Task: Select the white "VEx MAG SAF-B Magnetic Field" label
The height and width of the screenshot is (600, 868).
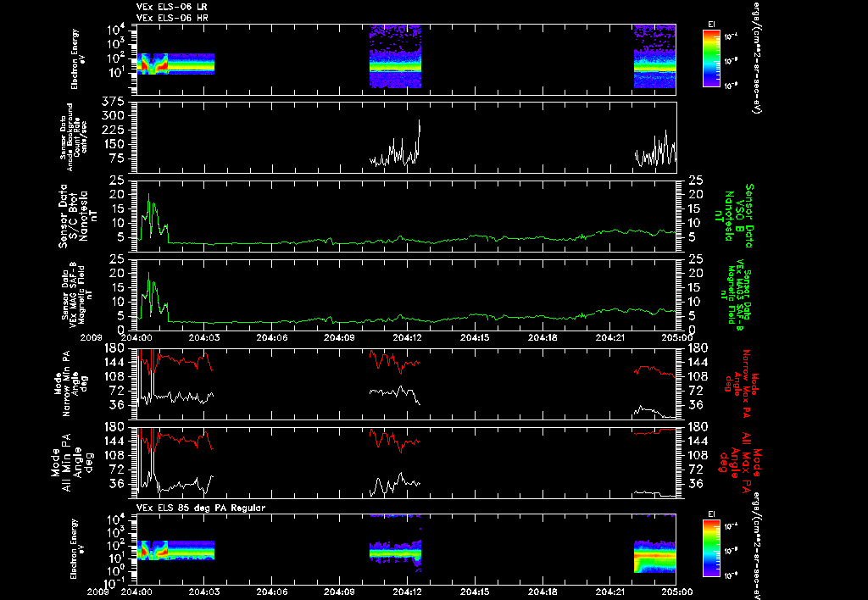Action: (x=77, y=294)
